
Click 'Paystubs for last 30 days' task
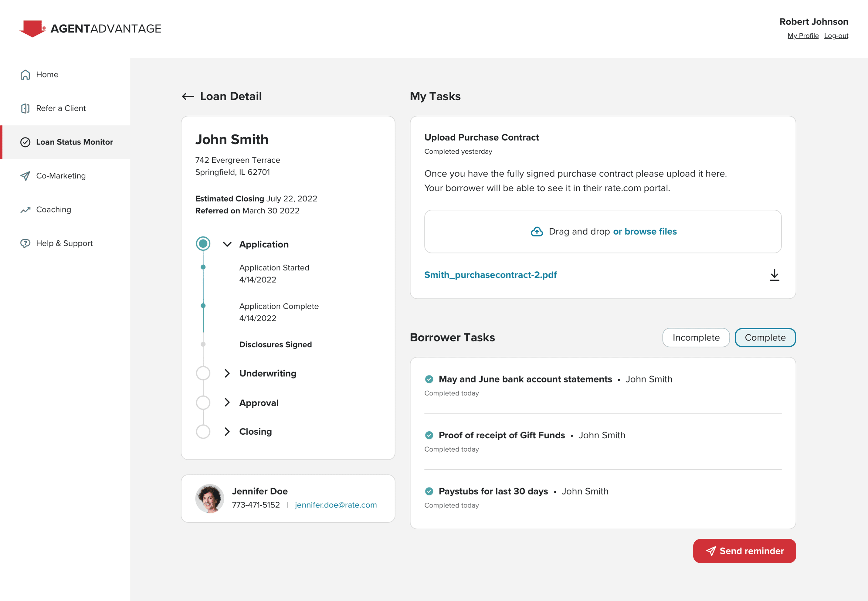point(493,491)
